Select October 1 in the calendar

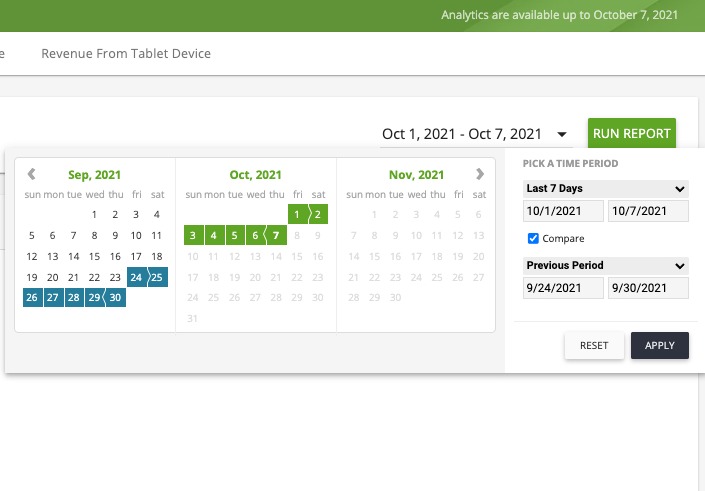point(297,214)
